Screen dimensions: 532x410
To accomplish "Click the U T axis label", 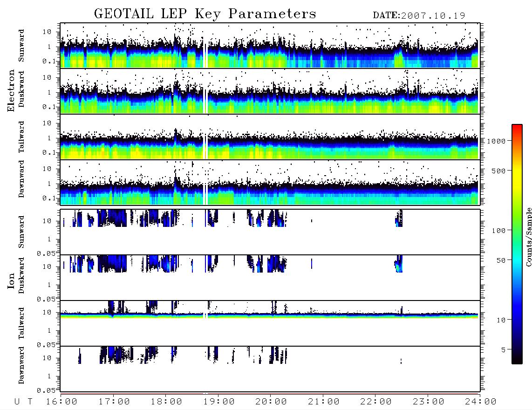I will [23, 402].
